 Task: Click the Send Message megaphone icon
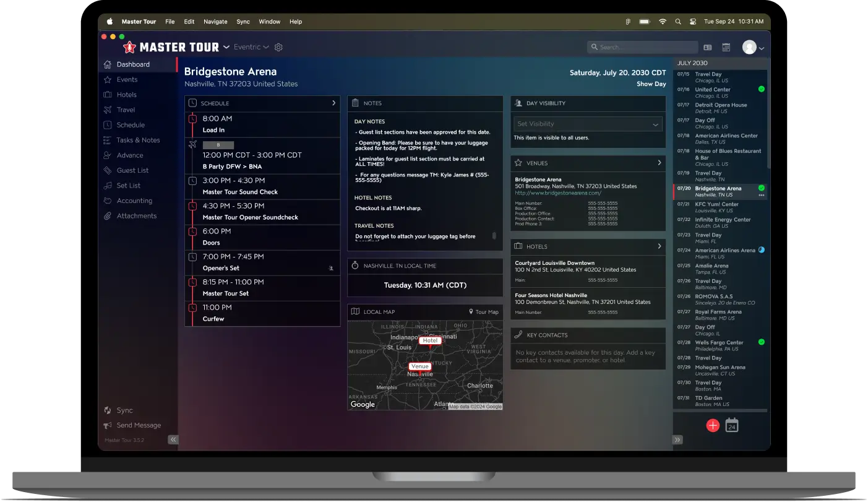point(108,425)
